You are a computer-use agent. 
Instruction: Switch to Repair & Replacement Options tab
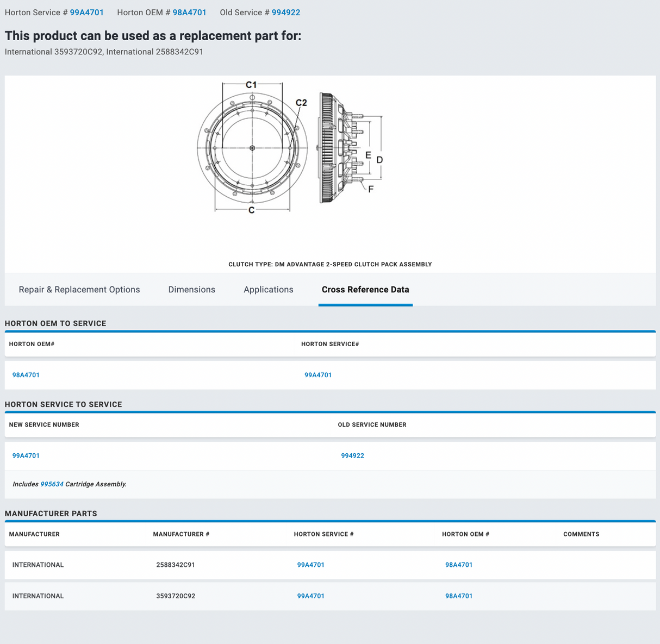click(x=79, y=290)
